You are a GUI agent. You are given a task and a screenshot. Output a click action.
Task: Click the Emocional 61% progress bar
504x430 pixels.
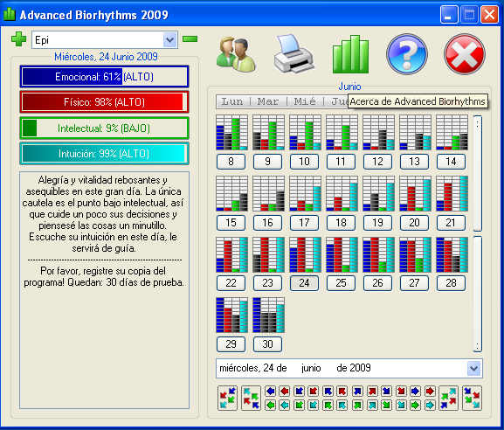point(104,77)
